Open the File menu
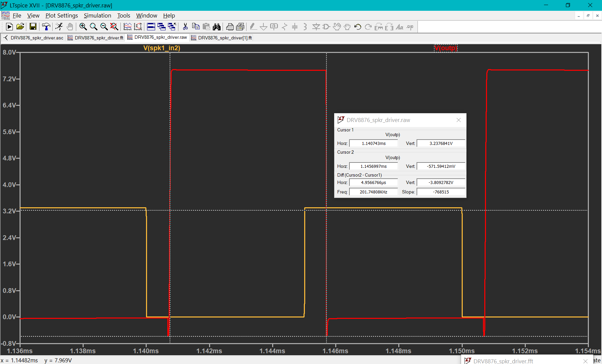The height and width of the screenshot is (364, 602). click(x=17, y=16)
